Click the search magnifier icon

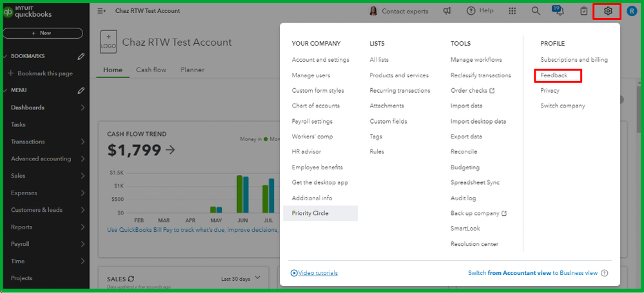coord(536,11)
